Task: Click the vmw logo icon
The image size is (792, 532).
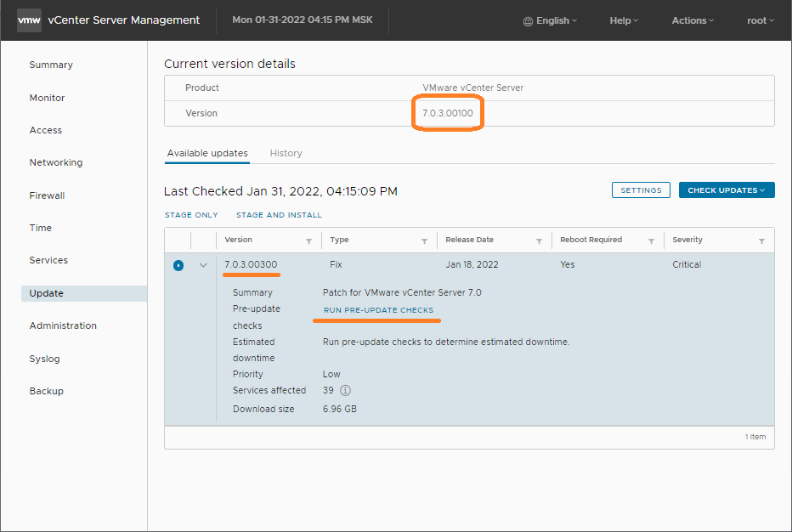Action: pos(29,20)
